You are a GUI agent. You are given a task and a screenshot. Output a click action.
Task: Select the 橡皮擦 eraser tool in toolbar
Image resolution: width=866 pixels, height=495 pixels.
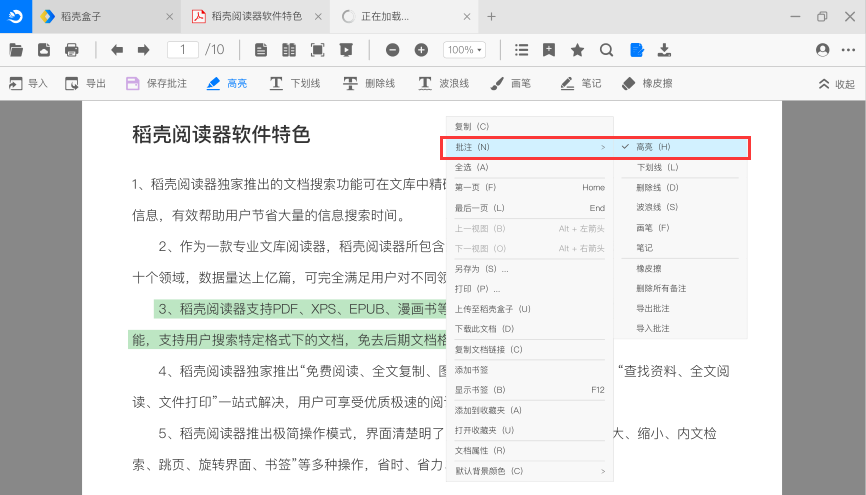tap(647, 83)
